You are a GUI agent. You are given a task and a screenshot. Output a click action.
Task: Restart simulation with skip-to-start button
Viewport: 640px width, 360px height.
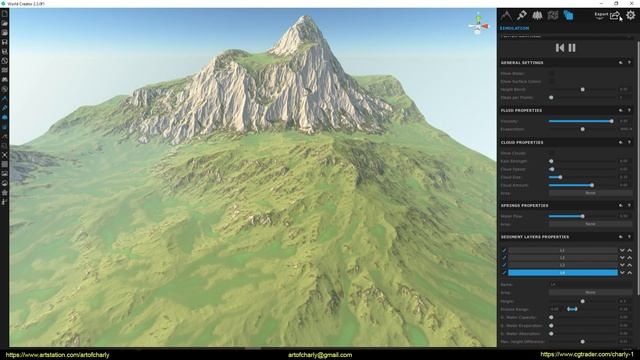point(560,48)
